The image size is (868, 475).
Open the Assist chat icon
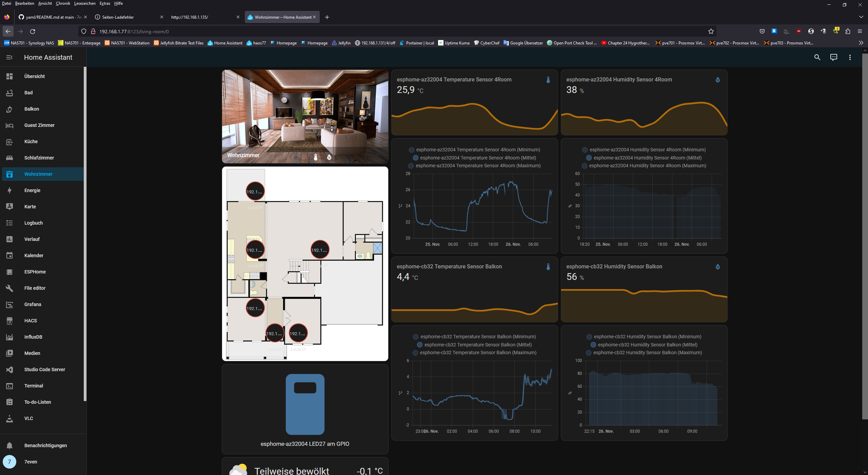pyautogui.click(x=833, y=57)
